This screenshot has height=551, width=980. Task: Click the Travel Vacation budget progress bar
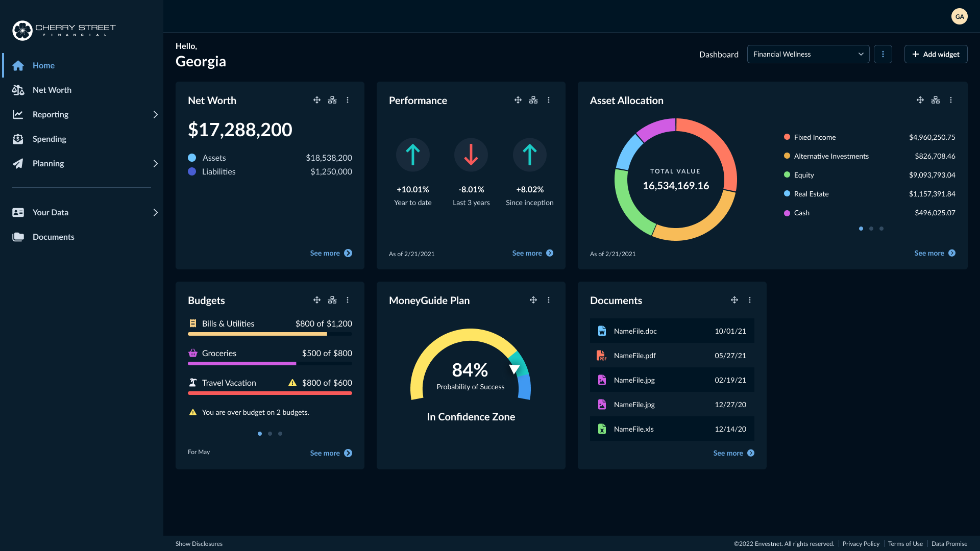[x=270, y=393]
